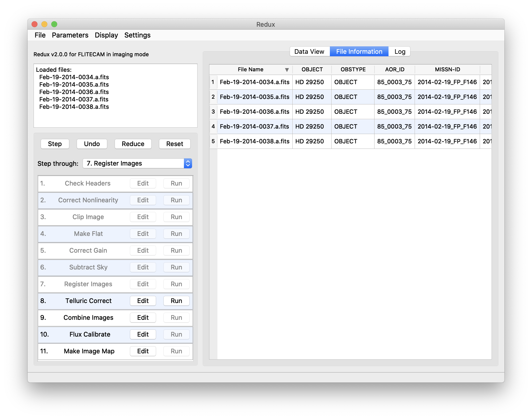Switch to the File Information tab
Image resolution: width=532 pixels, height=419 pixels.
click(x=359, y=51)
